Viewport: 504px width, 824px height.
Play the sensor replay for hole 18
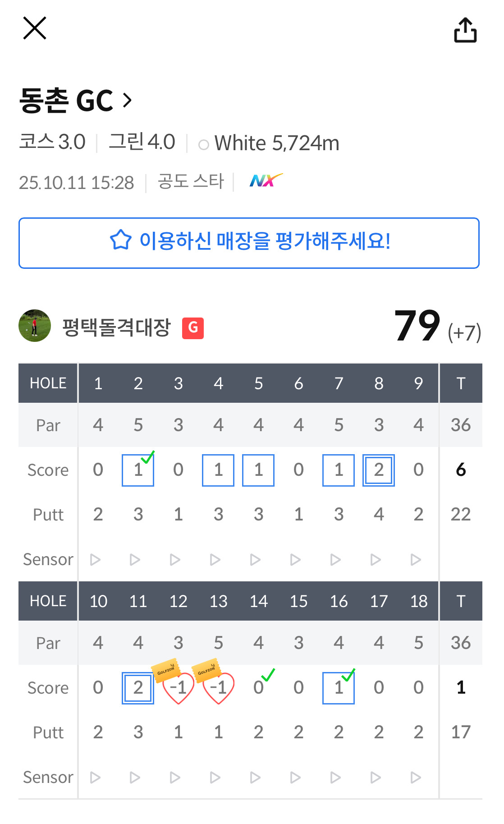click(x=416, y=778)
